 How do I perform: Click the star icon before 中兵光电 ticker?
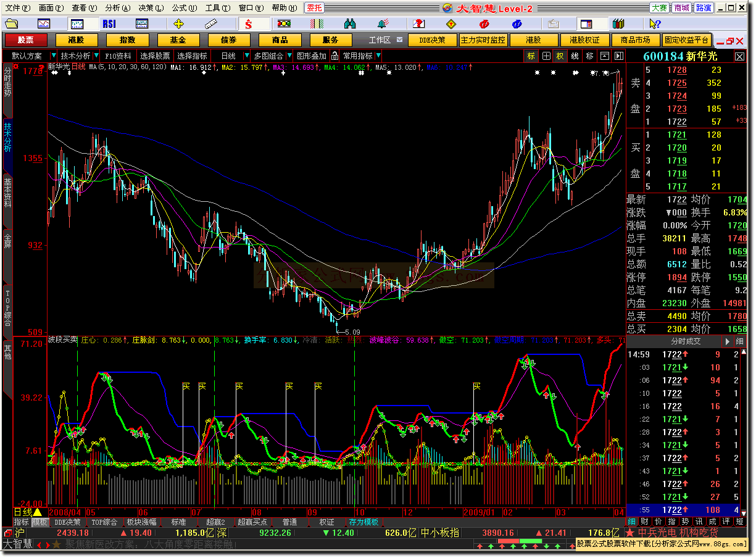click(x=629, y=532)
